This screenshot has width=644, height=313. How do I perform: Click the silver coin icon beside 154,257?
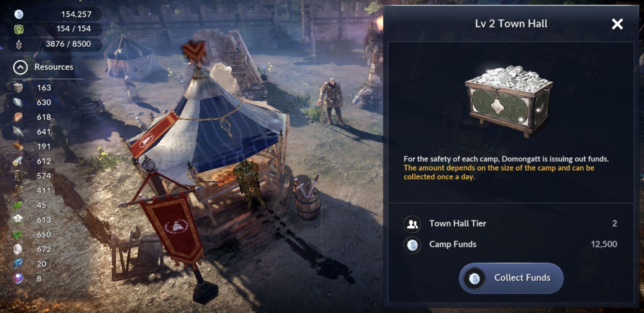(19, 14)
